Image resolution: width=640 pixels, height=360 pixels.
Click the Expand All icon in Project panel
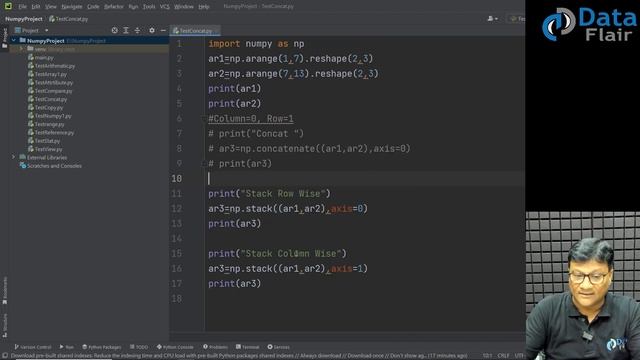[126, 30]
